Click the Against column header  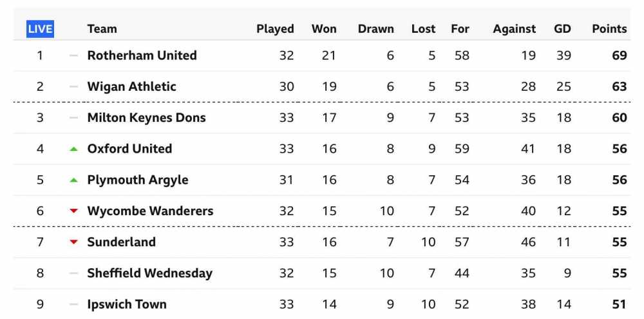[514, 29]
